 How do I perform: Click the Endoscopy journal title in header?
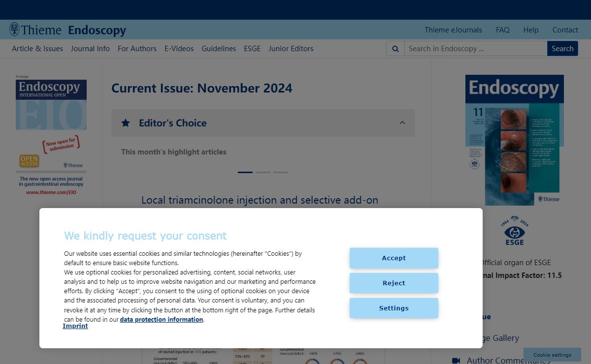click(97, 30)
